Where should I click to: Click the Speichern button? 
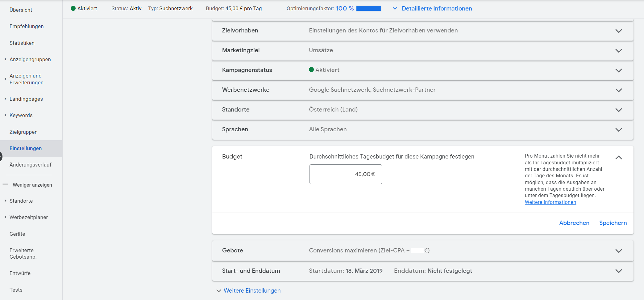point(613,223)
